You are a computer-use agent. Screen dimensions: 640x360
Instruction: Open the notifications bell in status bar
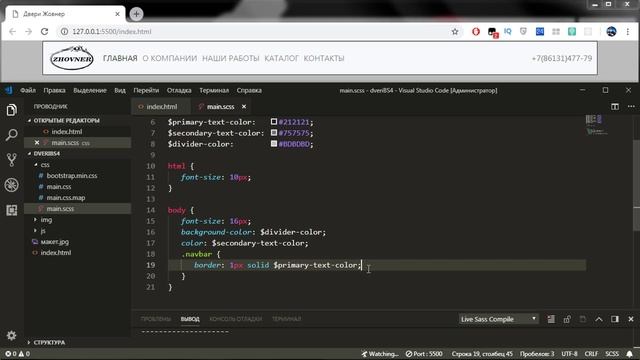tap(629, 353)
